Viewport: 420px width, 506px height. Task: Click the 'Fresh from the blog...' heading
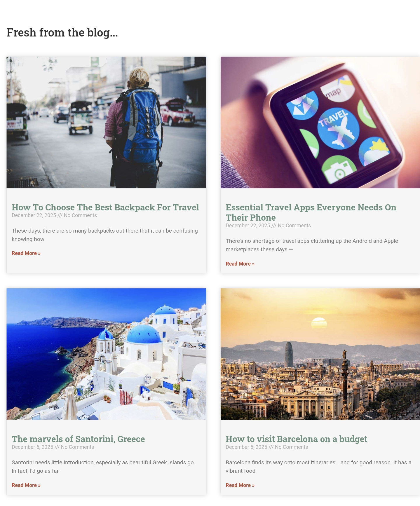[x=62, y=32]
